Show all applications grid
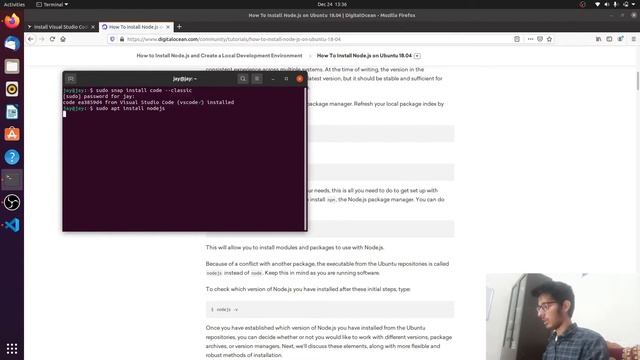The image size is (640, 360). pyautogui.click(x=12, y=348)
